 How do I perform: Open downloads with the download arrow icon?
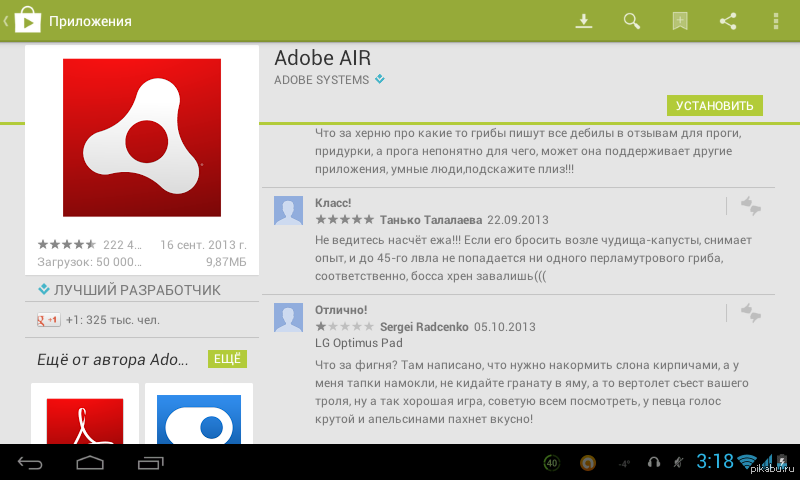[x=584, y=21]
